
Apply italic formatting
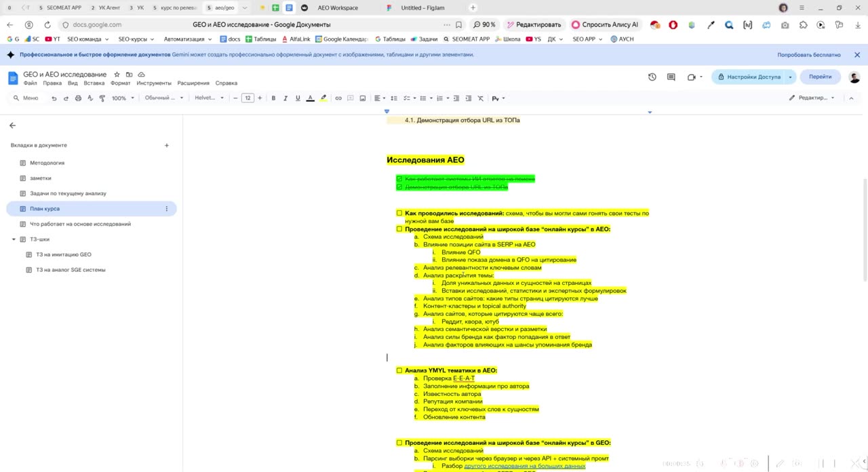pyautogui.click(x=285, y=98)
